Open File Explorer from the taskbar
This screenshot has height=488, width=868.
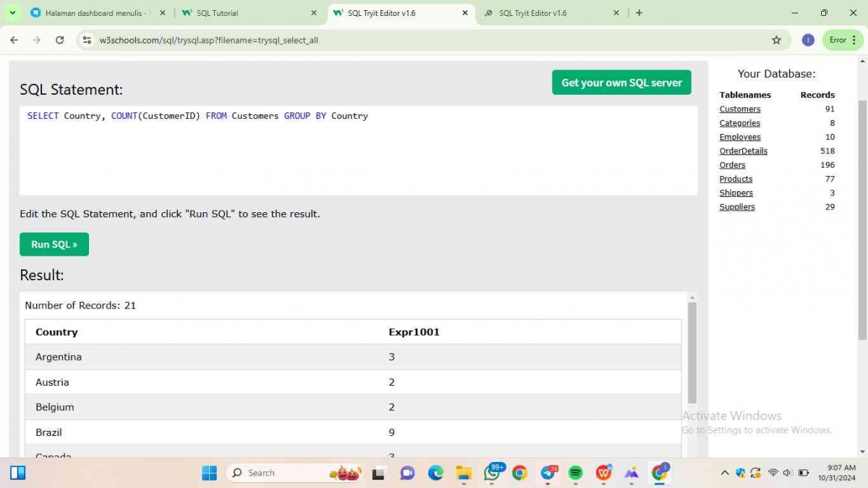pyautogui.click(x=464, y=473)
